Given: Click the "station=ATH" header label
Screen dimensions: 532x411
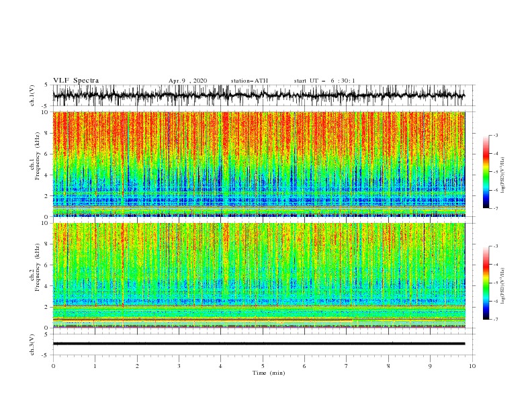Looking at the screenshot, I should (x=249, y=81).
